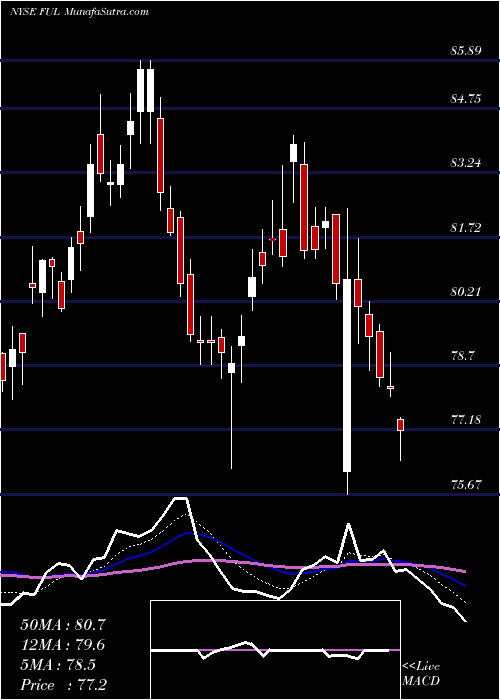The image size is (500, 700).
Task: Click the 12MA : 79.6 value
Action: tap(63, 644)
